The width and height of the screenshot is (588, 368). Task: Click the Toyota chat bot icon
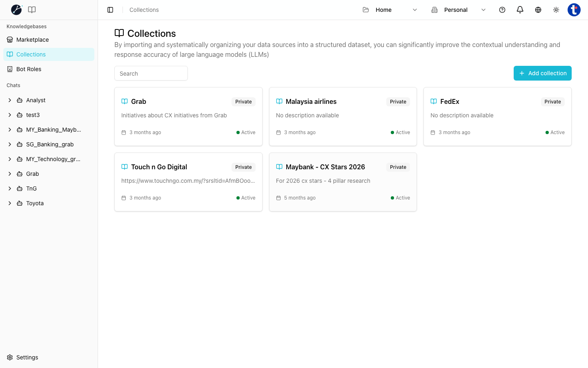(20, 203)
